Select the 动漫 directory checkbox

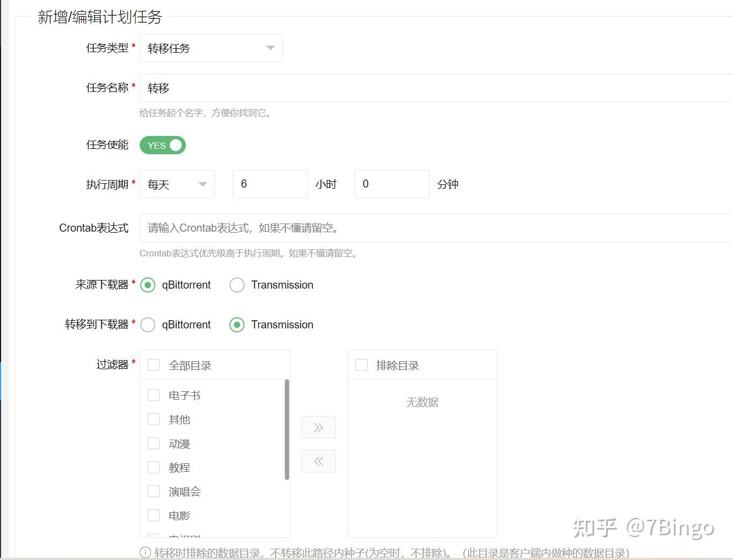(x=153, y=443)
